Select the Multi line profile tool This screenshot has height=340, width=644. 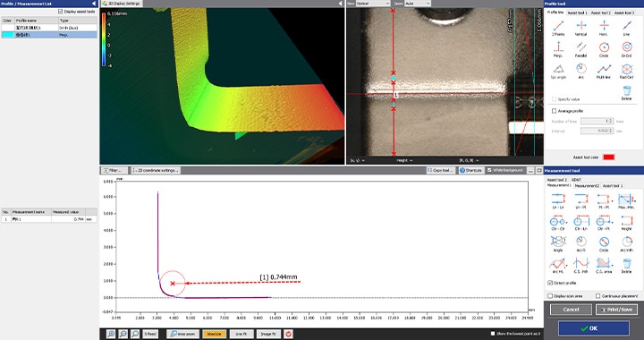click(x=604, y=71)
